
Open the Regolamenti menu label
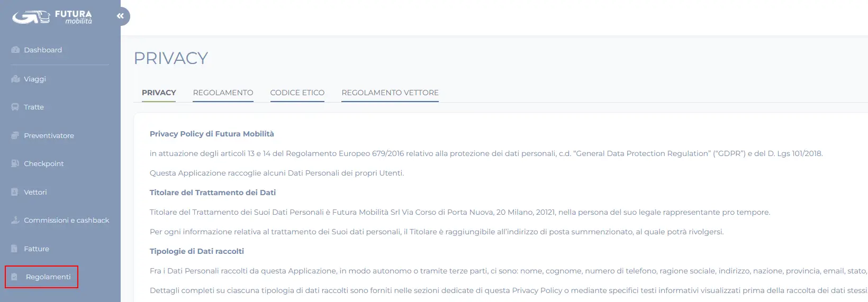[48, 277]
